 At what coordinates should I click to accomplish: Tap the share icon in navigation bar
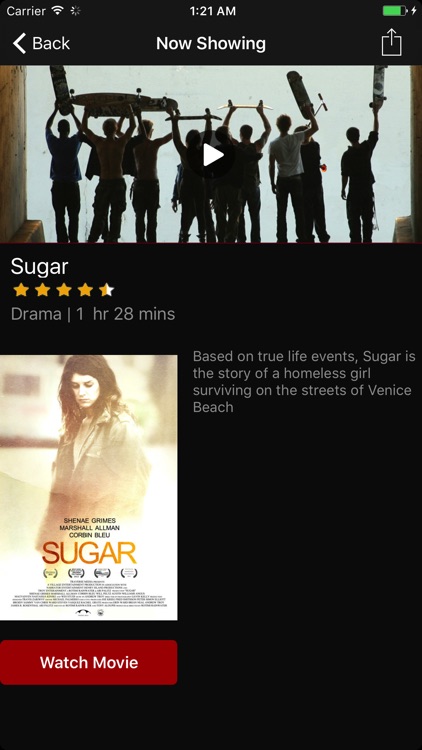(x=391, y=43)
